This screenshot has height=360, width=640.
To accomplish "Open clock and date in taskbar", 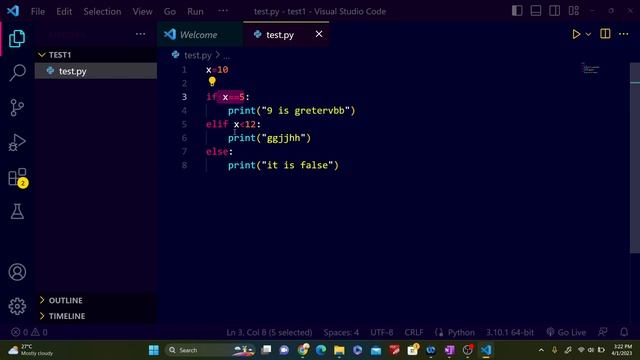I will pyautogui.click(x=622, y=350).
